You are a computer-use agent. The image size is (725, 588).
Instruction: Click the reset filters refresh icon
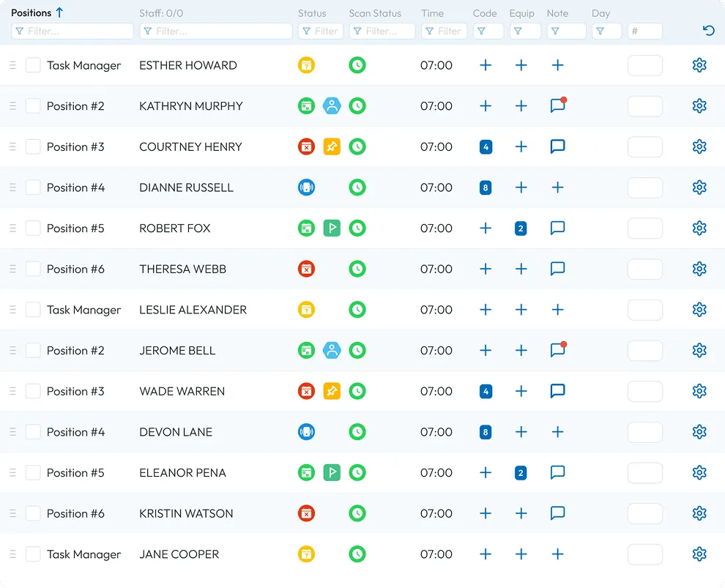707,31
